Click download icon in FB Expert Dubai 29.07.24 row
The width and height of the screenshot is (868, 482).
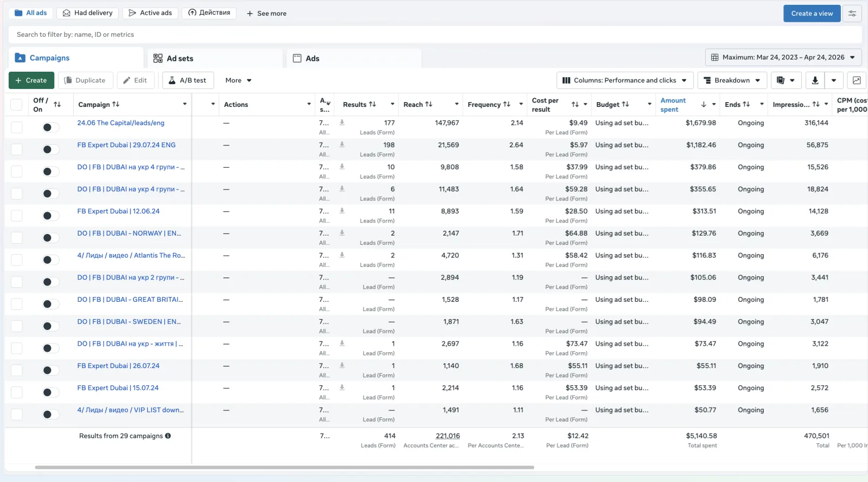tap(342, 144)
